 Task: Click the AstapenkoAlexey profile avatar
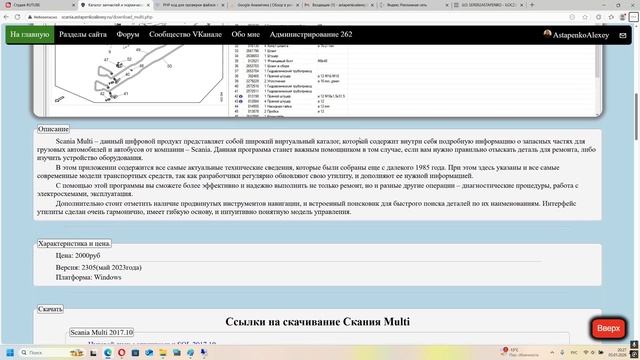(547, 34)
